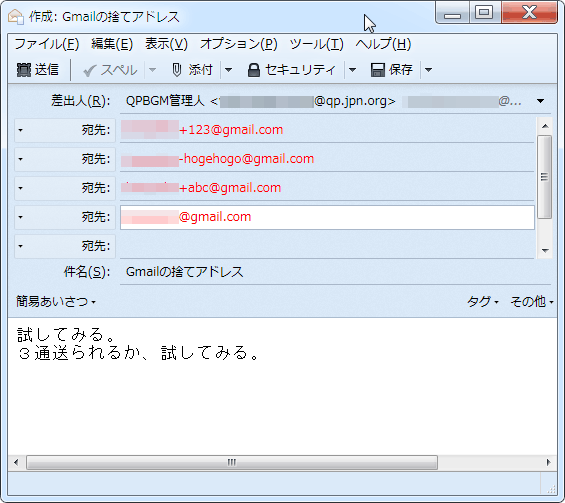The width and height of the screenshot is (565, 503).
Task: Open the 編集(E) menu
Action: click(112, 44)
